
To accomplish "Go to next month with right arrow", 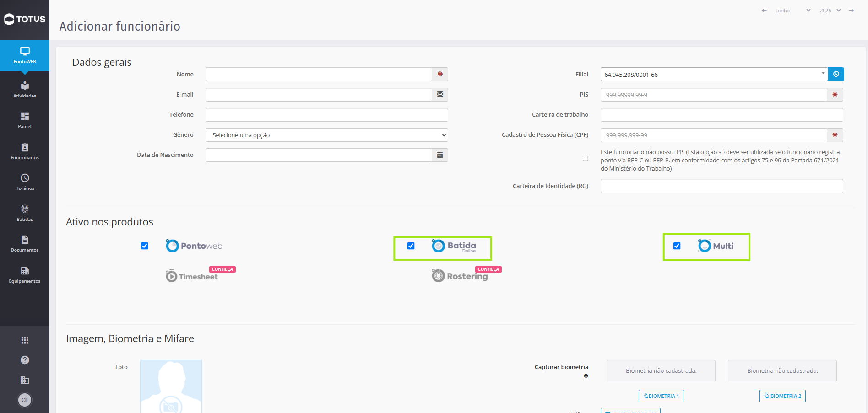I will [852, 11].
